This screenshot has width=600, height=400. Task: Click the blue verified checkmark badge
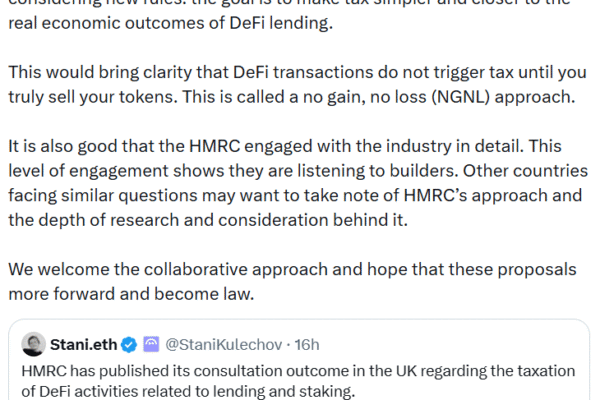point(129,345)
